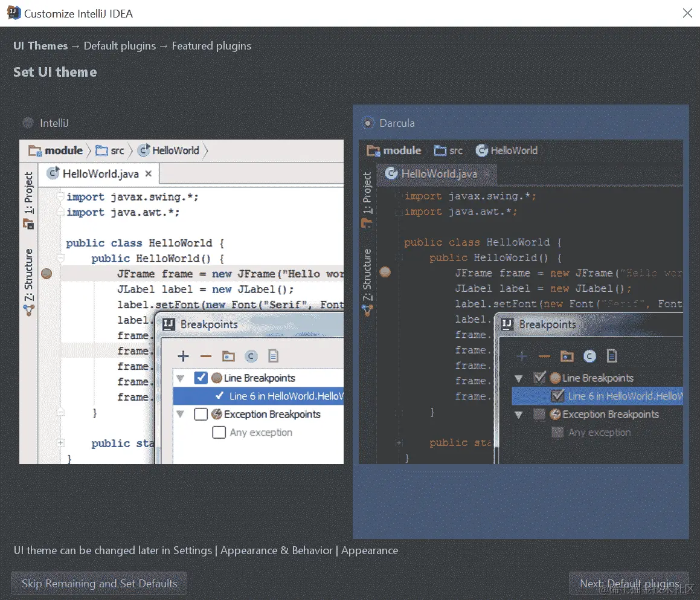700x600 pixels.
Task: Click module folder icon in Darcula preview
Action: click(x=373, y=150)
